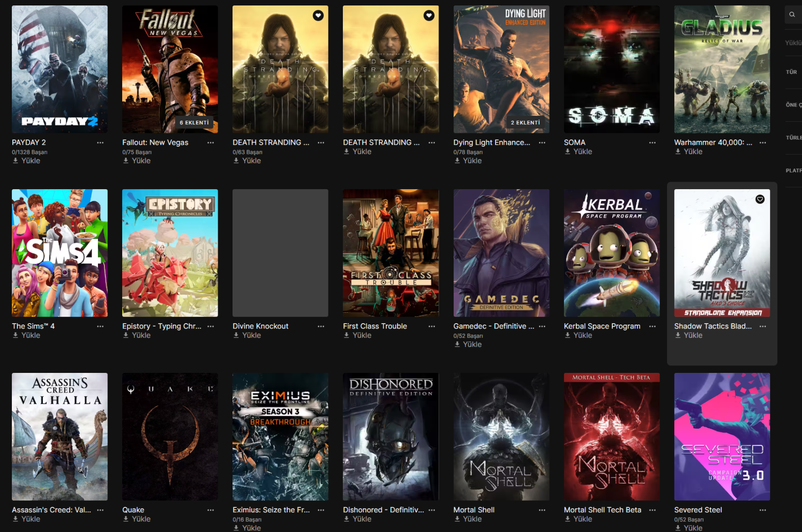
Task: Open the three-dot menu for PAYDAY 2
Action: 100,142
